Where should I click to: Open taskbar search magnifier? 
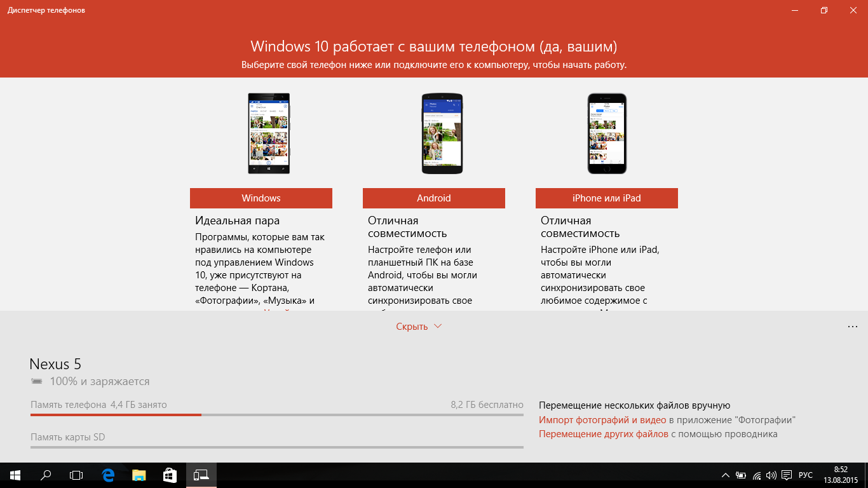click(x=46, y=475)
